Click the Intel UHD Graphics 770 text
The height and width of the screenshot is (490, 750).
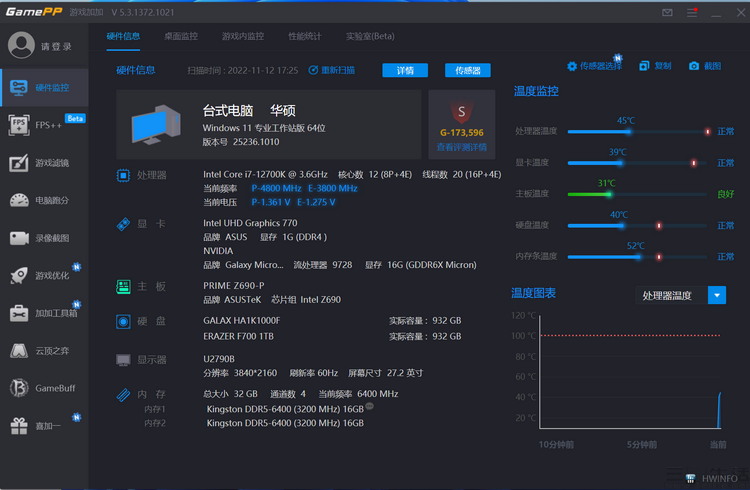click(250, 223)
